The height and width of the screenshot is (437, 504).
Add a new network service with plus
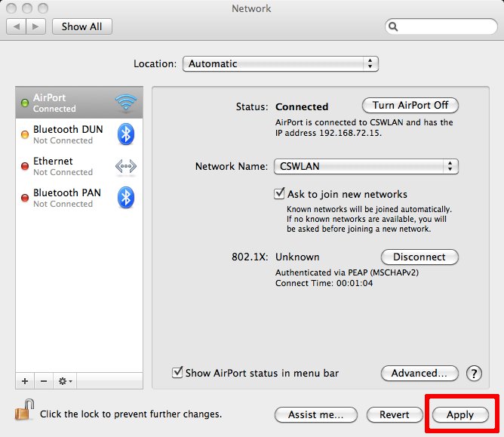tap(25, 381)
